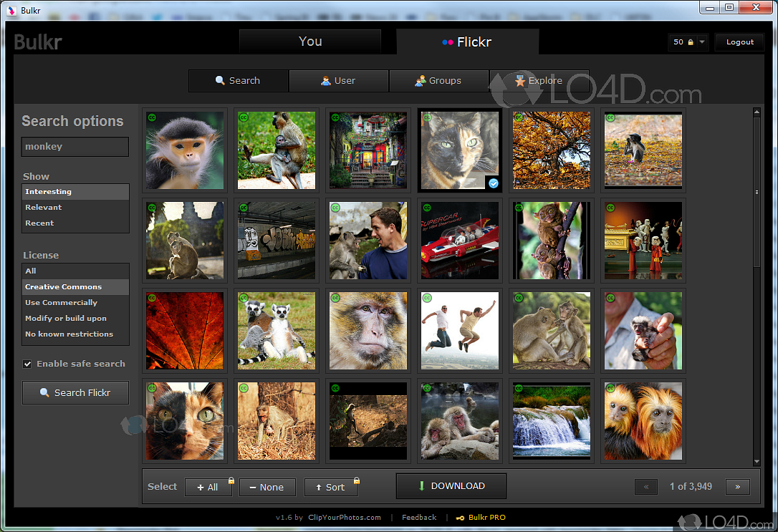The height and width of the screenshot is (532, 778).
Task: Click the magnifier icon on the Search tab
Action: pos(218,80)
